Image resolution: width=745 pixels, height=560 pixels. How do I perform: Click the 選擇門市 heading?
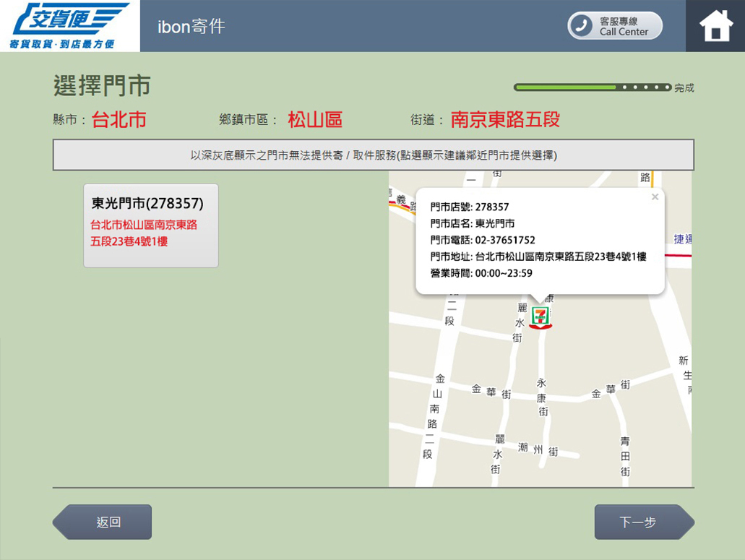point(102,86)
